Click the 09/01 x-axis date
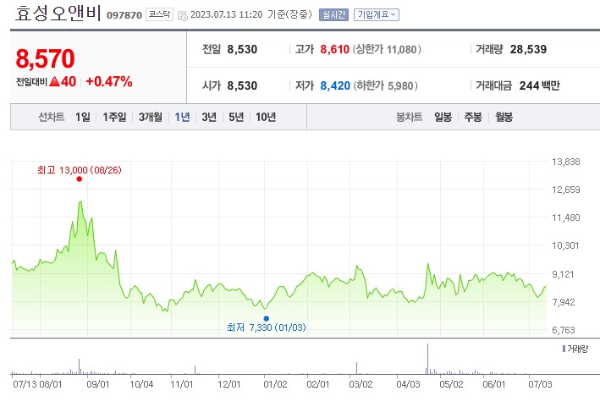The height and width of the screenshot is (402, 600). coord(98,384)
